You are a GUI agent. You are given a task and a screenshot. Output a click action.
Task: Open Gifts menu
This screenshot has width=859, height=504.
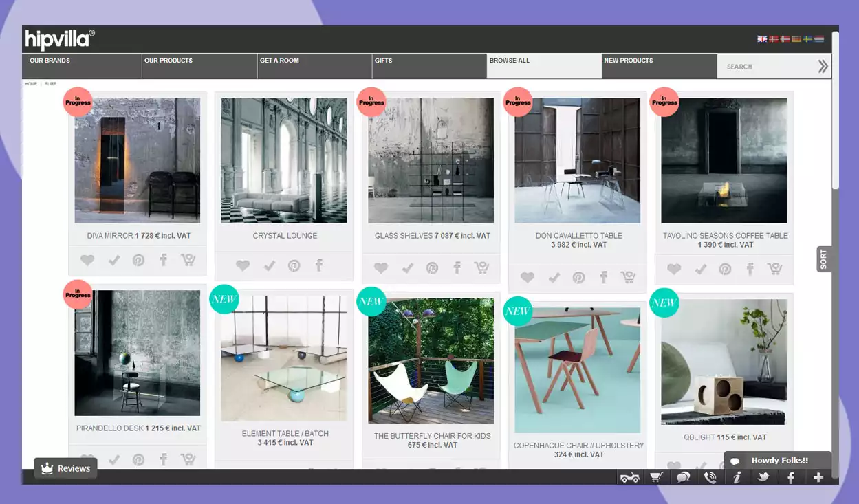tap(429, 66)
